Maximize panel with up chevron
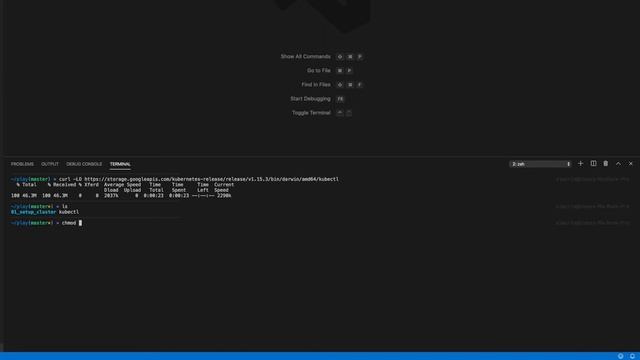This screenshot has width=640, height=360. coord(618,164)
